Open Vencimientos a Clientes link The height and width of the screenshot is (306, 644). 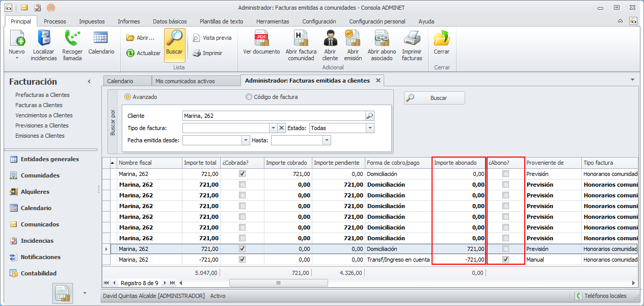44,115
